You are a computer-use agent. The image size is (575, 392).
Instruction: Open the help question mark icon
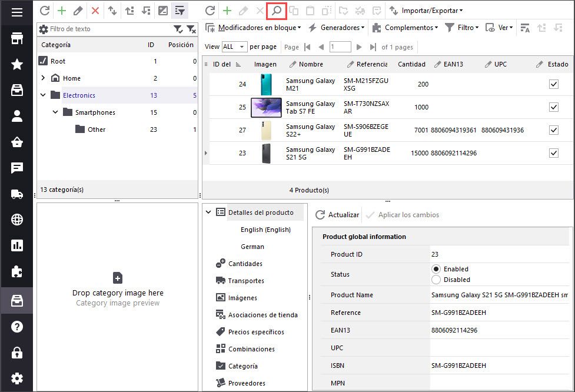point(17,326)
